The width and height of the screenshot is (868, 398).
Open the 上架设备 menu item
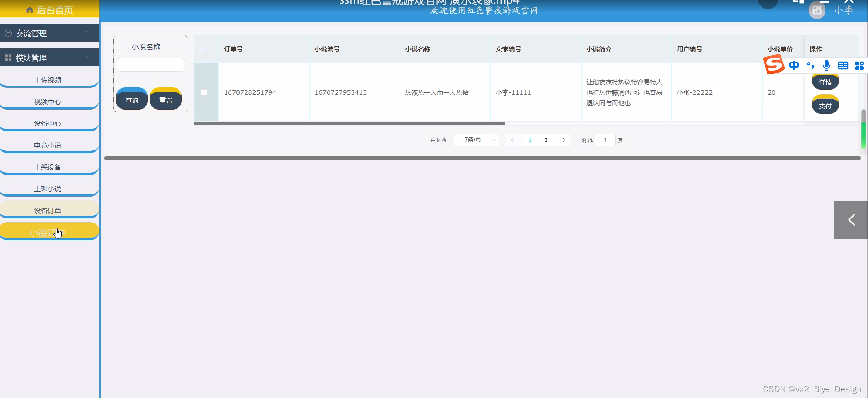pos(49,166)
